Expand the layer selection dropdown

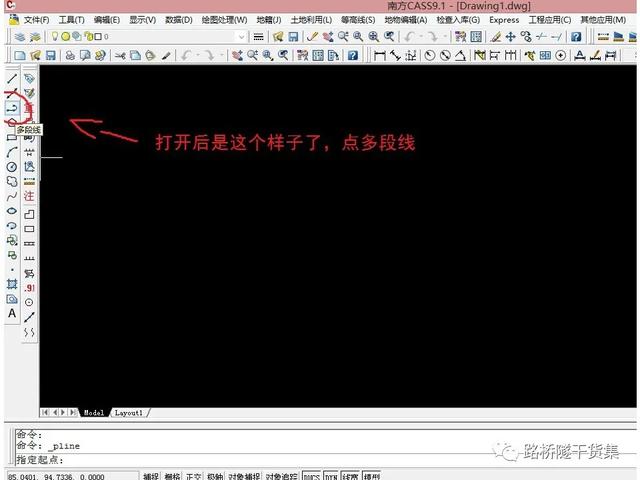click(241, 37)
